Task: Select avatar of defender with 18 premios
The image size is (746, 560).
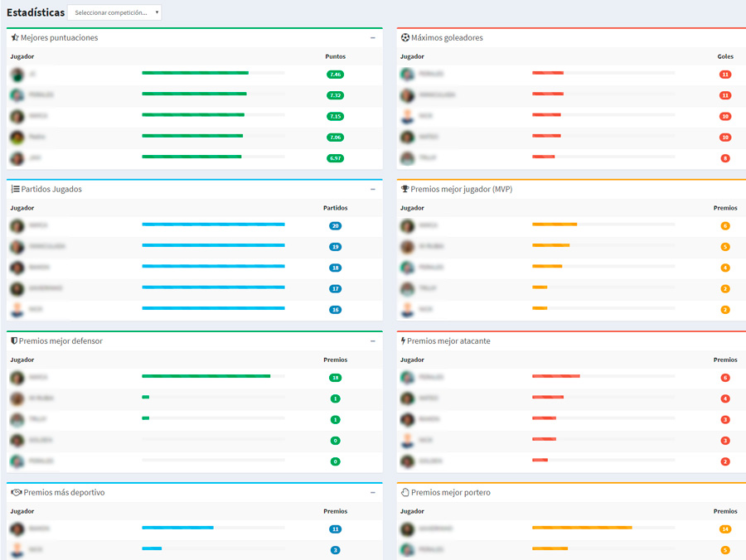Action: point(17,378)
